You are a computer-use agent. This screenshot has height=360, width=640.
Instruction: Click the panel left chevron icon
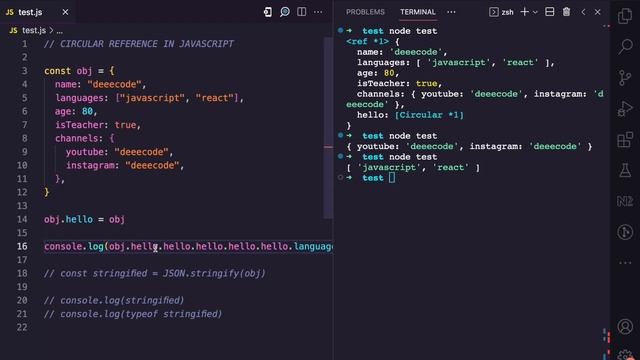point(583,12)
